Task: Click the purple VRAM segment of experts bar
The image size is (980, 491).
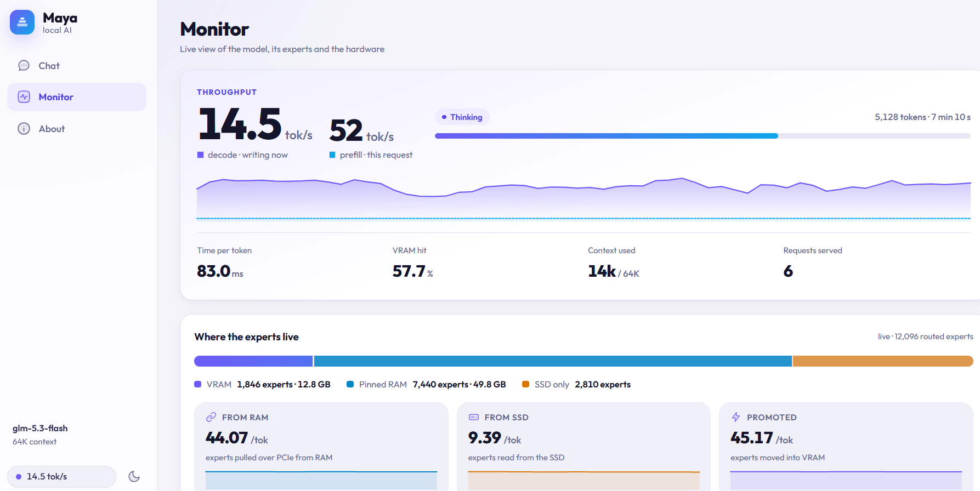Action: tap(253, 361)
